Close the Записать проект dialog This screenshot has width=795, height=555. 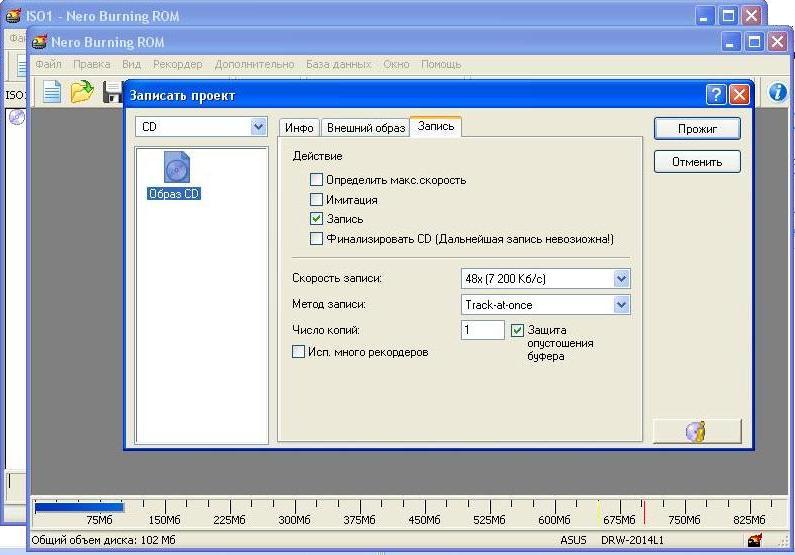[739, 95]
